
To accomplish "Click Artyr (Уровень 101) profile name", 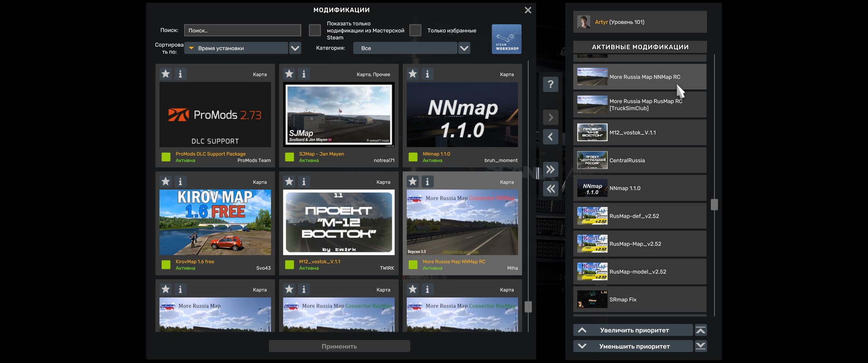I will point(619,22).
